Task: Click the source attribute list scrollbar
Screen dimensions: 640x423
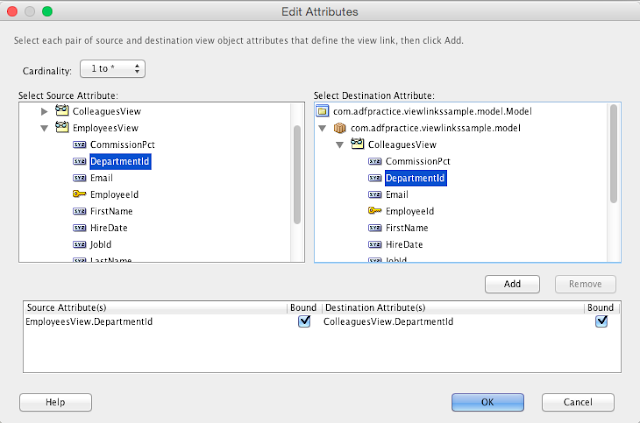Action: 297,175
